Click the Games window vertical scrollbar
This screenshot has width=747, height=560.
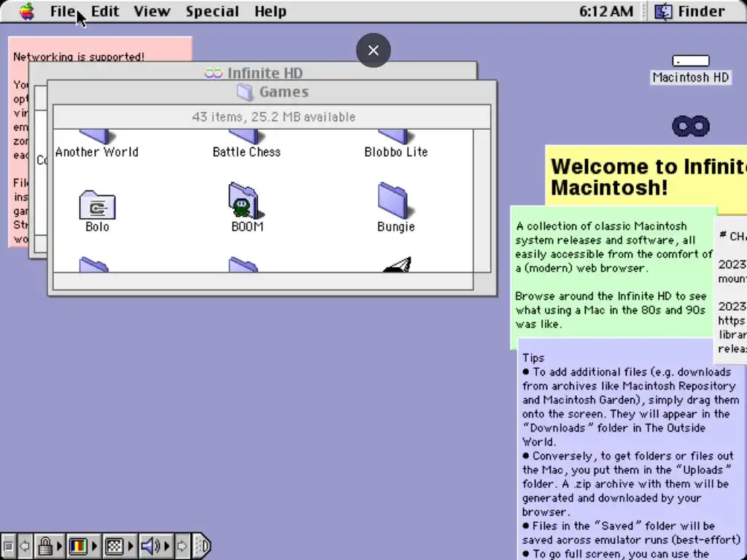click(x=482, y=201)
